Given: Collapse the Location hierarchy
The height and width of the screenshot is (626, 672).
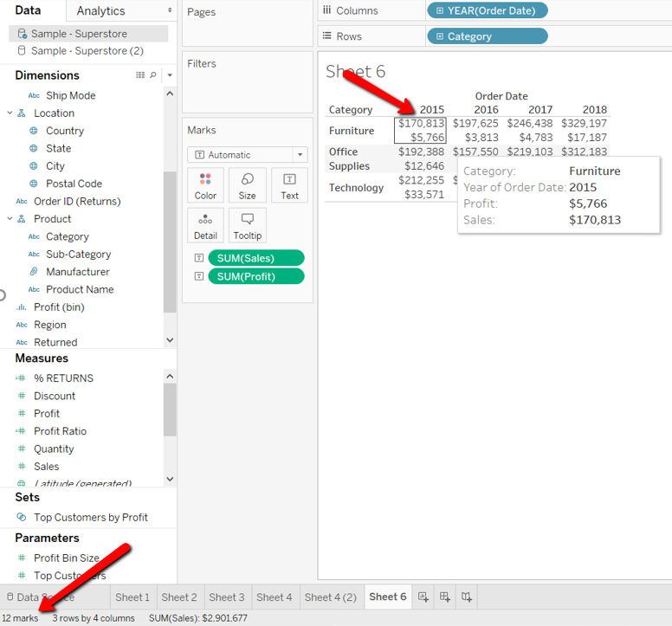Looking at the screenshot, I should point(10,113).
